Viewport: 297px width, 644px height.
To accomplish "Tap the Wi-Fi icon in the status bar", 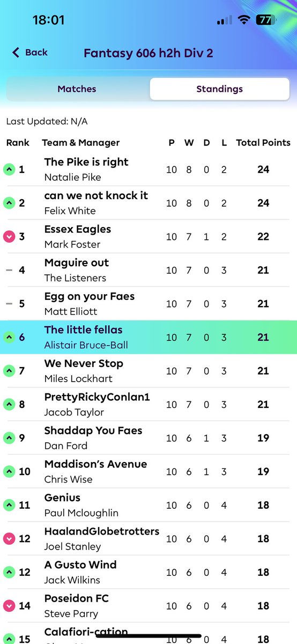I will (x=244, y=20).
